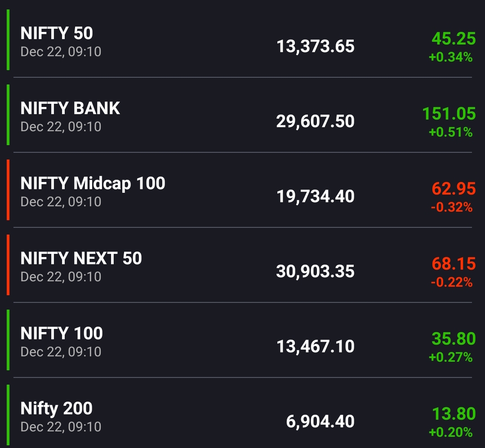This screenshot has height=448, width=485.
Task: Select the 30,903.35 index value
Action: (x=315, y=271)
